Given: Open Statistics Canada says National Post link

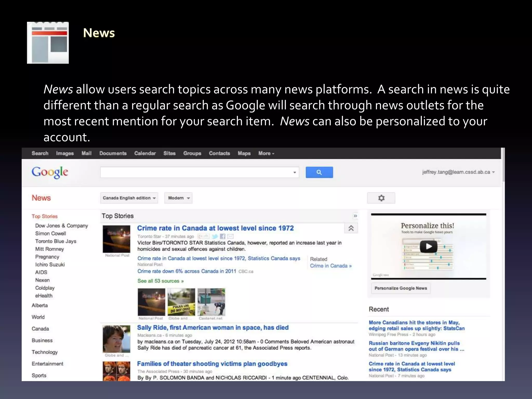Looking at the screenshot, I should tap(219, 258).
